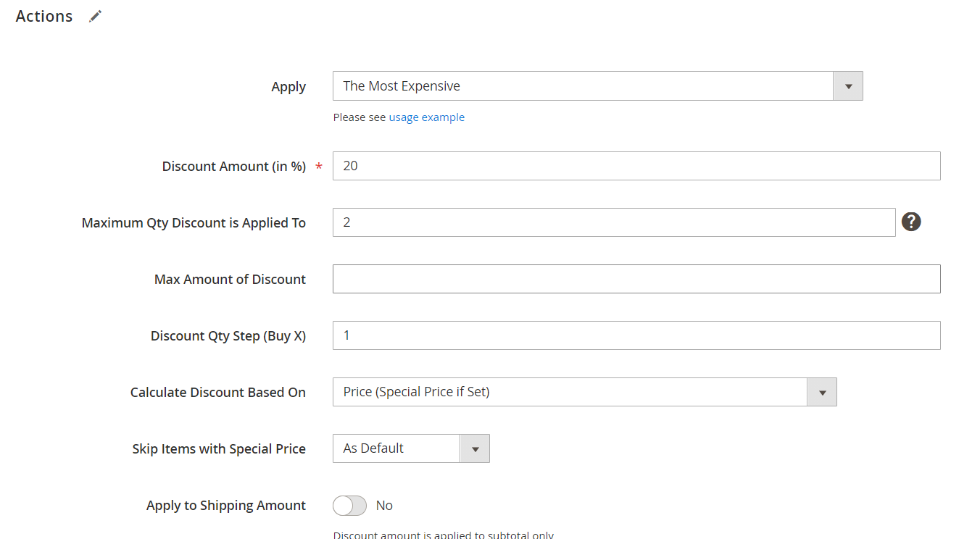Viewport: 980px width, 539px height.
Task: Click the pencil edit icon beside Actions
Action: point(96,17)
